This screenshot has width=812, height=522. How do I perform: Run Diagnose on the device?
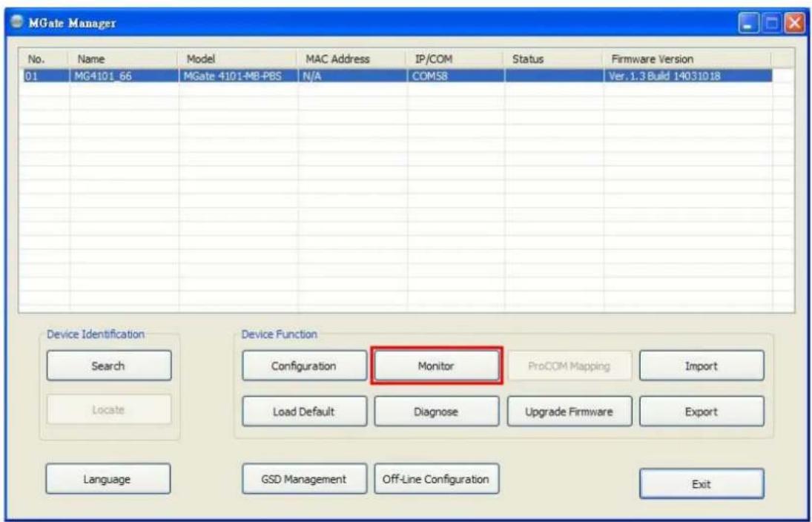click(x=437, y=412)
